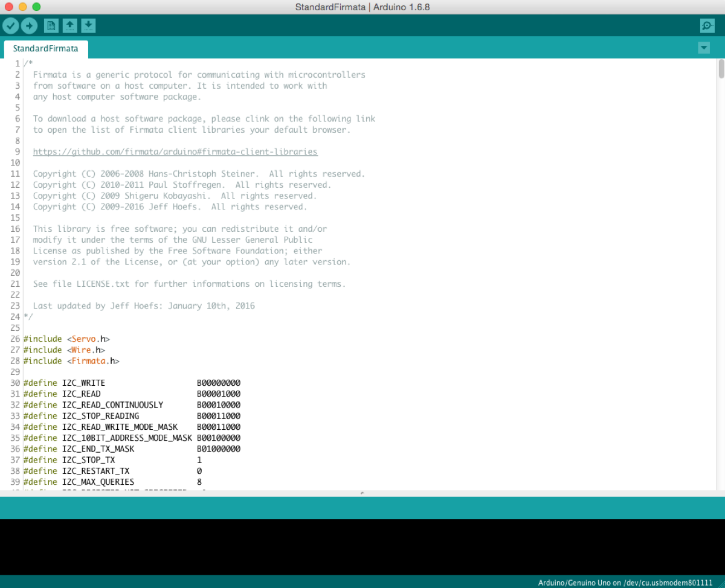Open the firmata-client-libraries GitHub link
Screen dimensions: 725x588
click(x=175, y=152)
